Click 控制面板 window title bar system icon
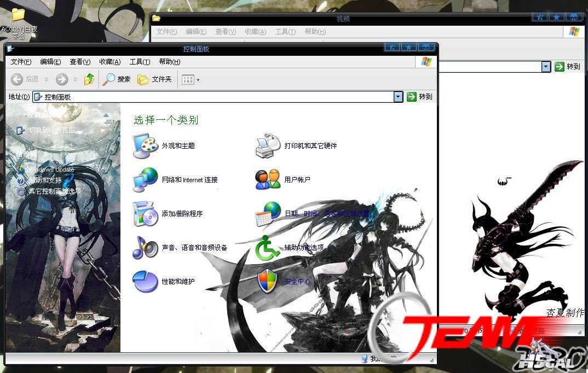The image size is (588, 373). 10,49
